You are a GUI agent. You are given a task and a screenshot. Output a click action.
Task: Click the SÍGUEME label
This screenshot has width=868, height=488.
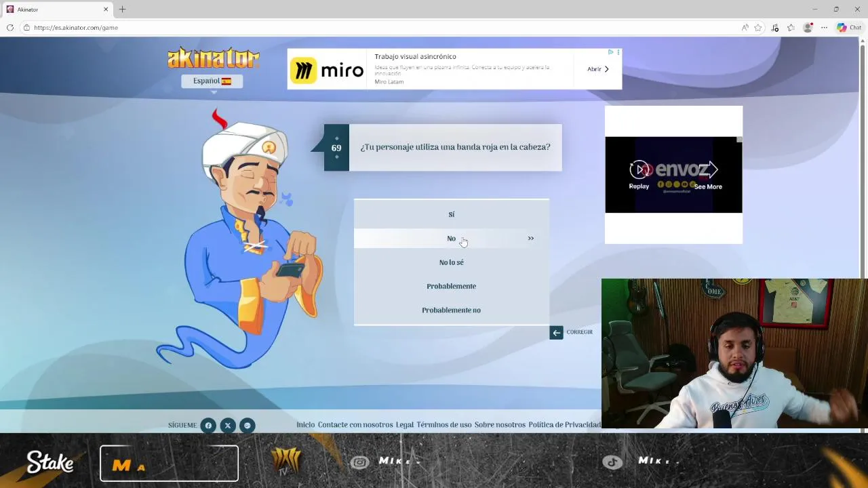tap(182, 426)
